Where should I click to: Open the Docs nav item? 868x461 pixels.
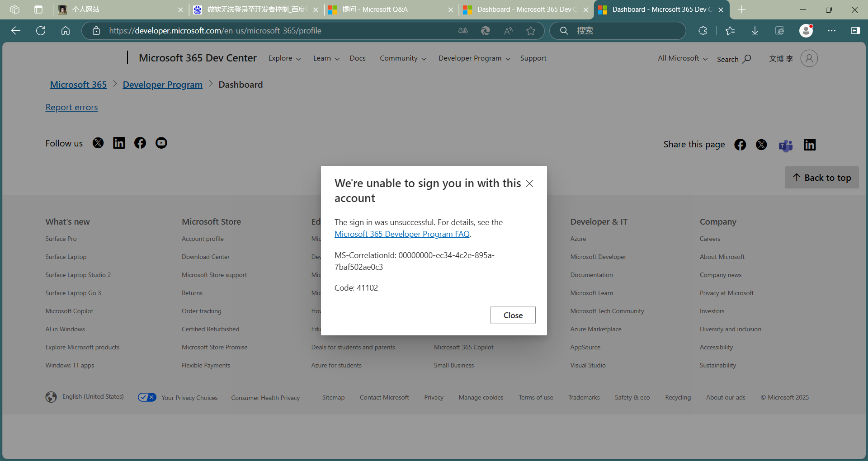coord(358,58)
